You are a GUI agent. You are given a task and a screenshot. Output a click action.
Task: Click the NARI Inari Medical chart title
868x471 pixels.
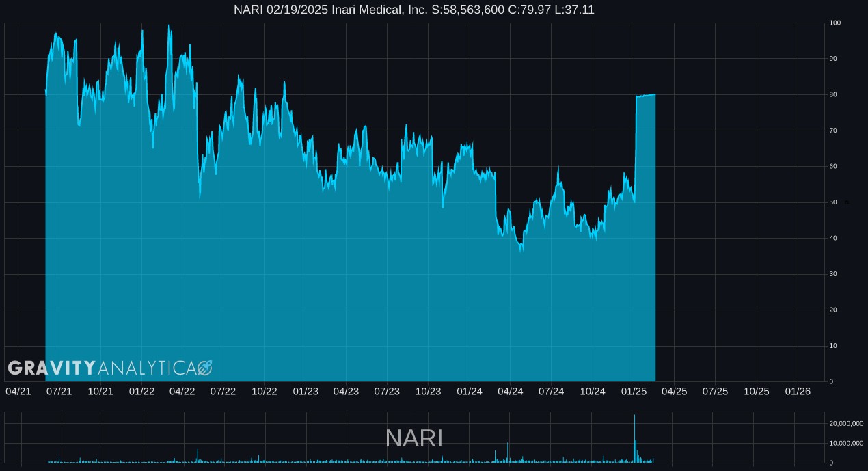pos(414,10)
